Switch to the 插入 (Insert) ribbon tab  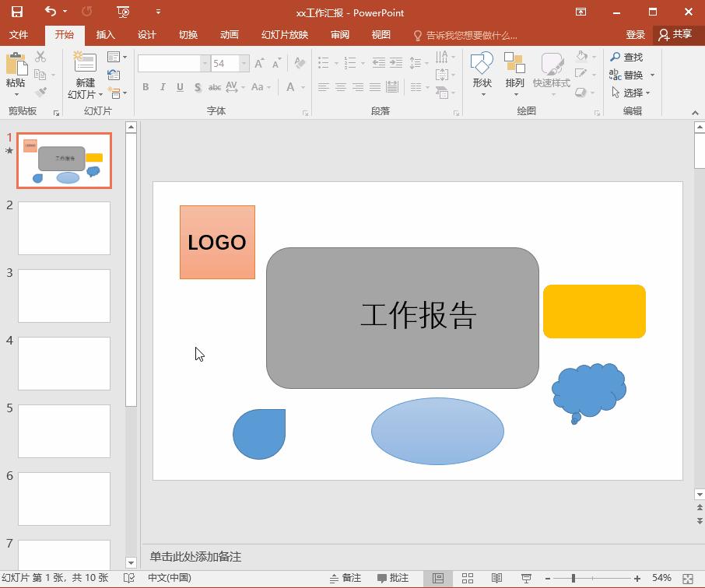click(106, 34)
